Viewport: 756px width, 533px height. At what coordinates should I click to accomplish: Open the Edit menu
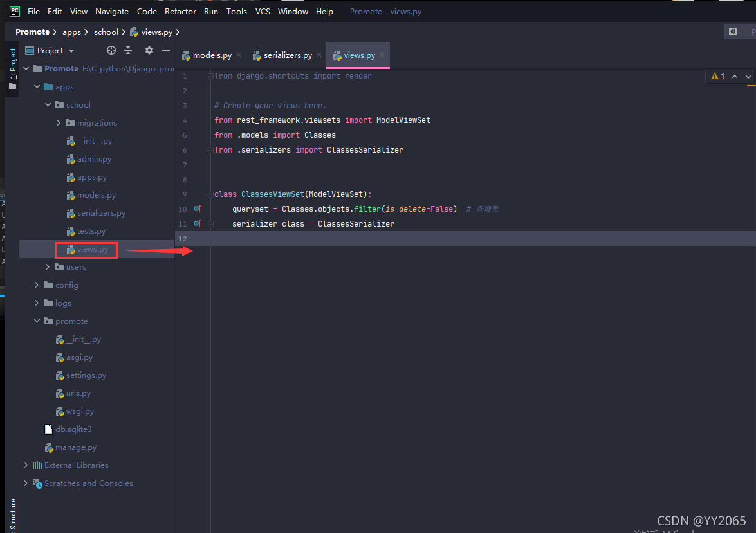click(55, 11)
